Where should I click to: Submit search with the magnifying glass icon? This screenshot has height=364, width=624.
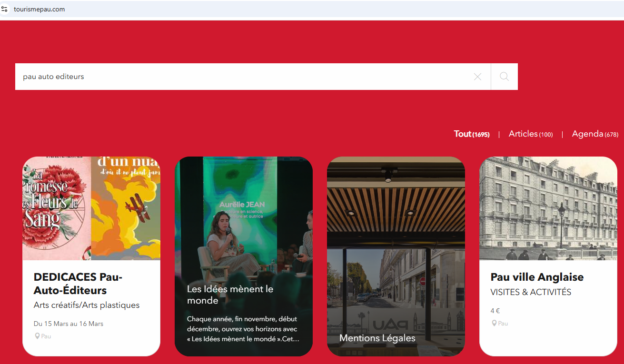point(504,77)
